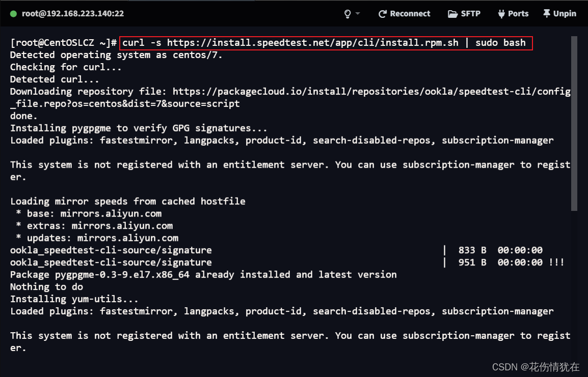588x377 pixels.
Task: Unpin the terminal tab
Action: (x=559, y=14)
